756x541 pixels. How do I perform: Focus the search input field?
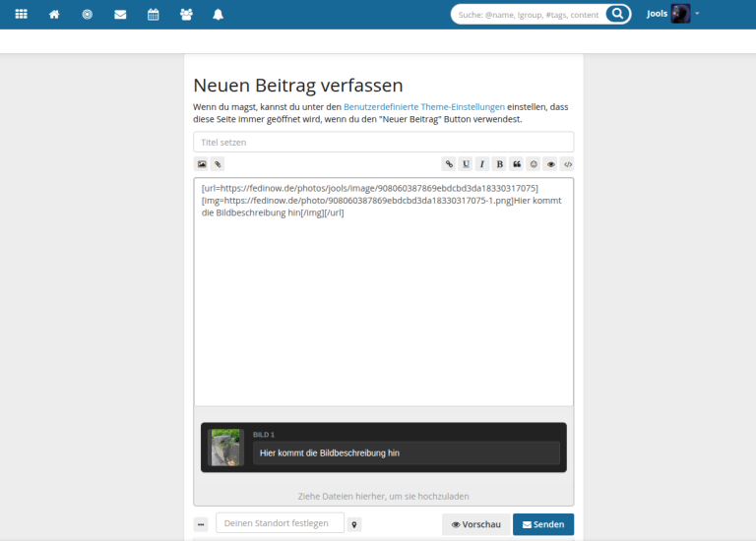(x=529, y=15)
